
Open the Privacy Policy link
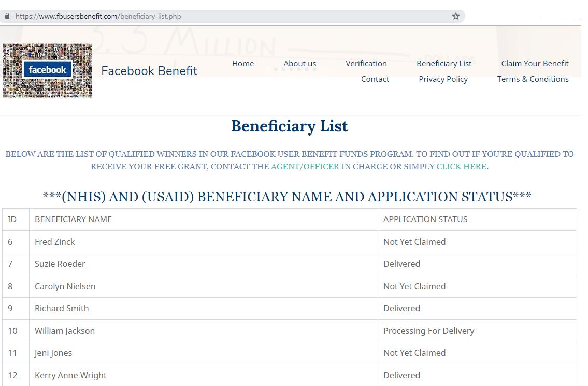coord(443,79)
